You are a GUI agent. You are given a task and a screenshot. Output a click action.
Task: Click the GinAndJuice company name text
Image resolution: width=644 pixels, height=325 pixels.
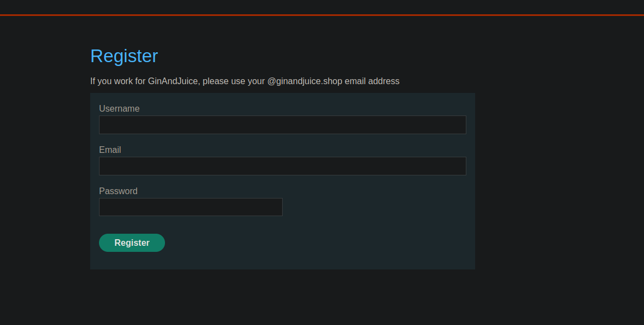[x=173, y=81]
